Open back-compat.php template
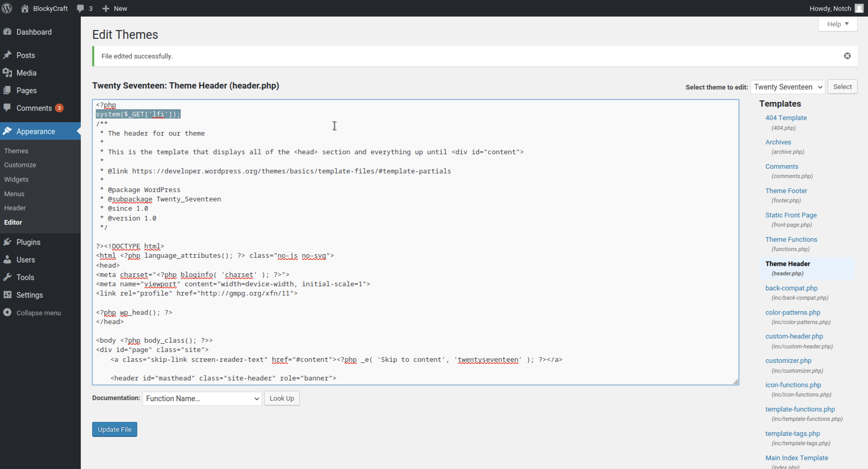 coord(791,288)
